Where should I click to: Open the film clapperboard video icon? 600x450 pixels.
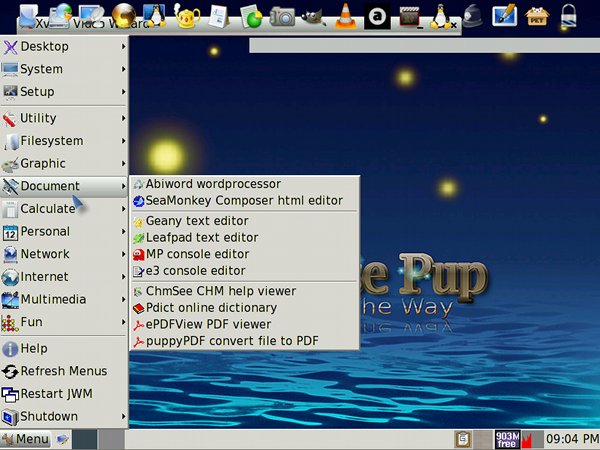409,16
